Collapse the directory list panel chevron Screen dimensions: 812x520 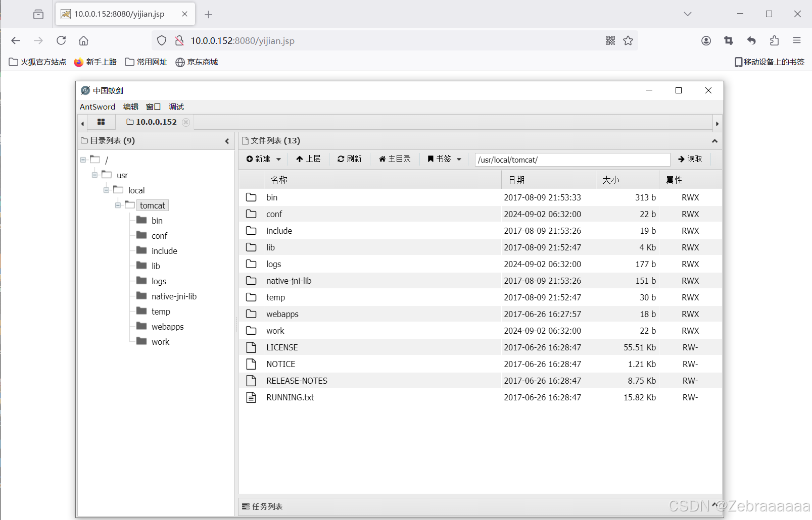(227, 141)
